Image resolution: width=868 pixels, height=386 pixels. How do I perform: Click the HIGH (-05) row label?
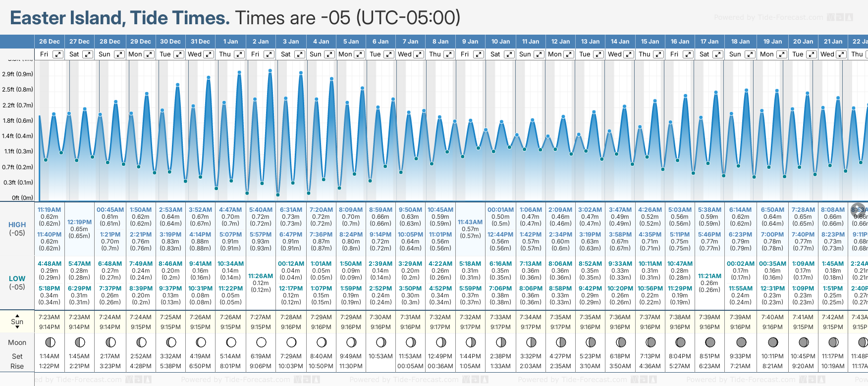click(x=17, y=229)
